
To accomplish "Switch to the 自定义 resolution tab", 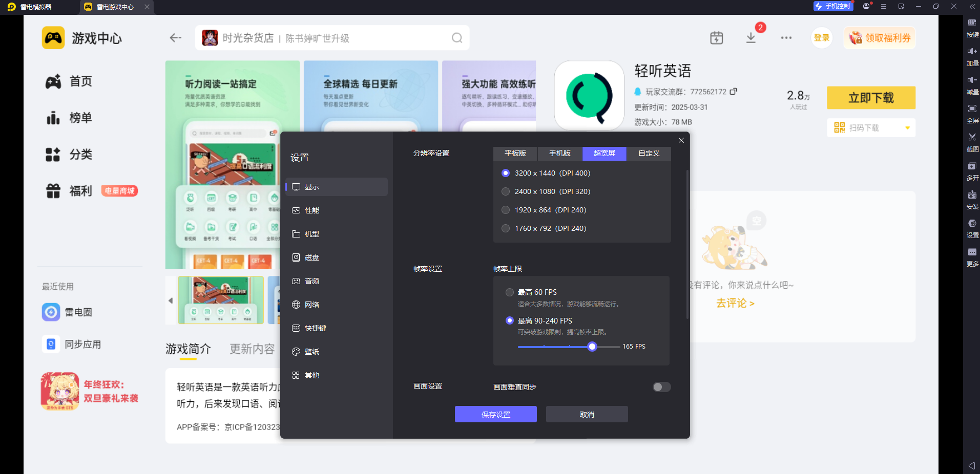I will (649, 154).
